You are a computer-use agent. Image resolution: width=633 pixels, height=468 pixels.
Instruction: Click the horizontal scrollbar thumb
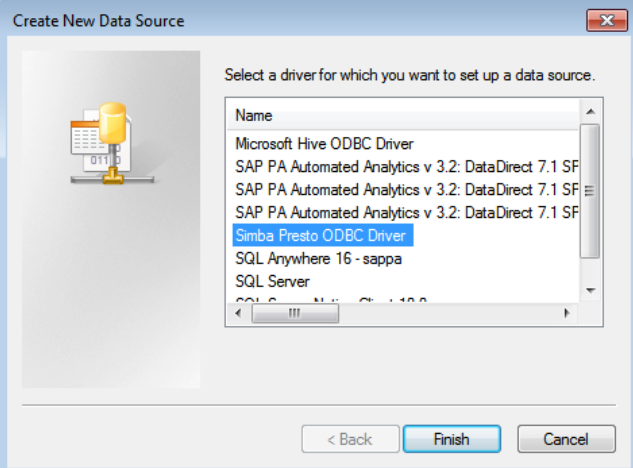coord(295,313)
